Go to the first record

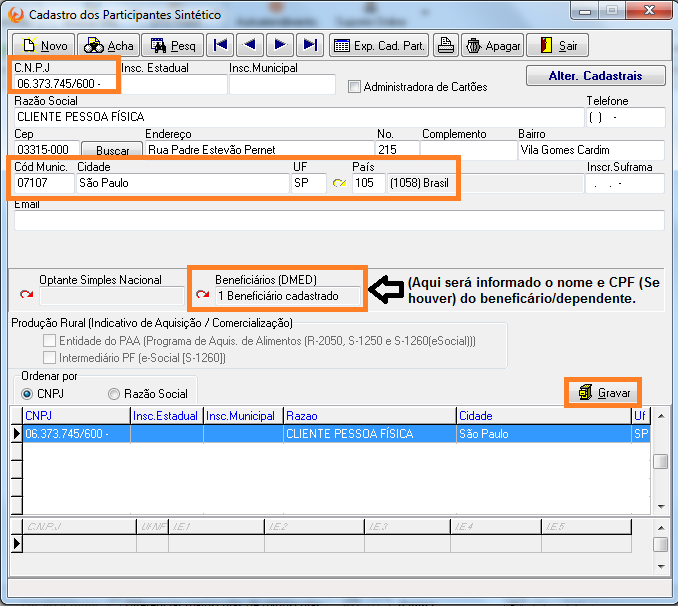pyautogui.click(x=220, y=45)
